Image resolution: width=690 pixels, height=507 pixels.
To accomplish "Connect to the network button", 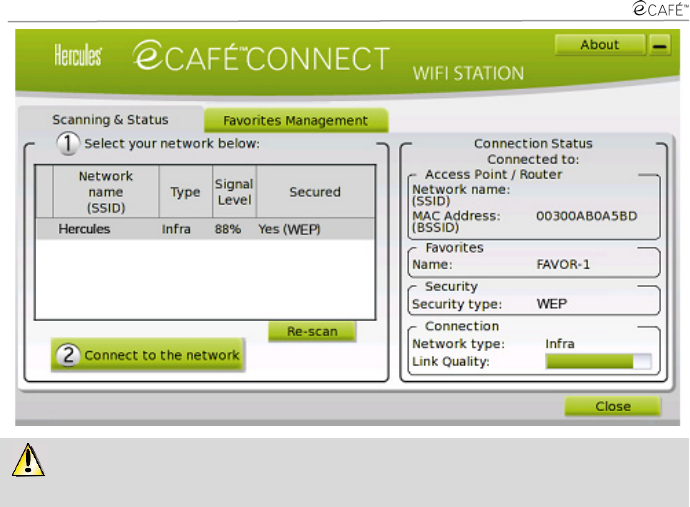I will coord(148,355).
